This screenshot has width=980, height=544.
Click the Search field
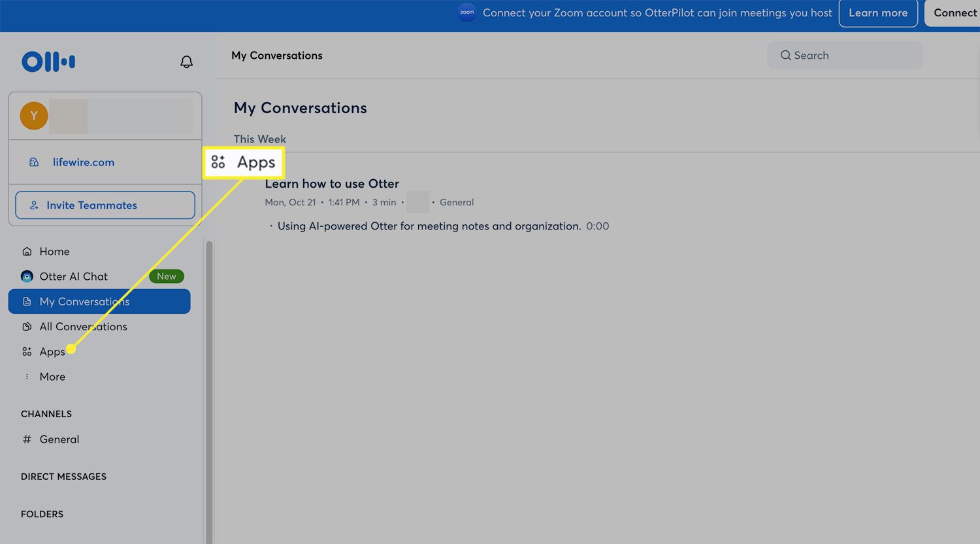[845, 56]
